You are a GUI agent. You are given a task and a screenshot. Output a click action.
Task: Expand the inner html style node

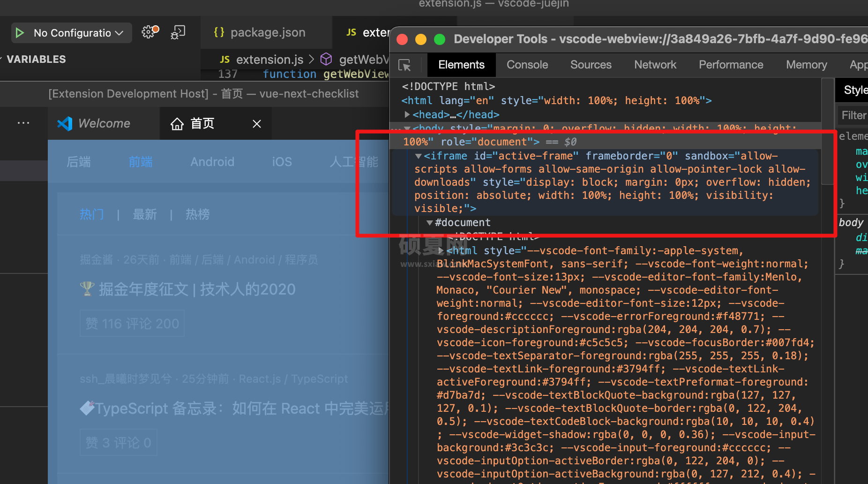pyautogui.click(x=441, y=251)
